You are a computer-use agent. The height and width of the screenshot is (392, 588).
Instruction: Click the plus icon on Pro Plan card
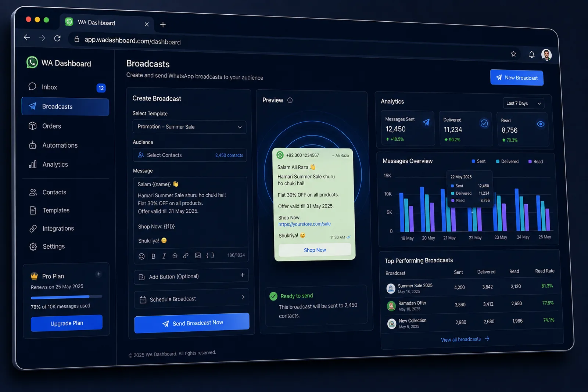point(98,274)
